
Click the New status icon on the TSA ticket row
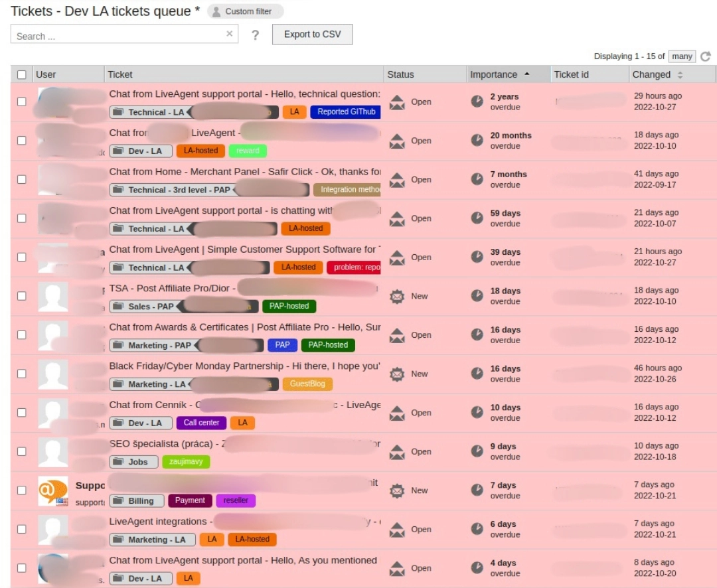397,297
